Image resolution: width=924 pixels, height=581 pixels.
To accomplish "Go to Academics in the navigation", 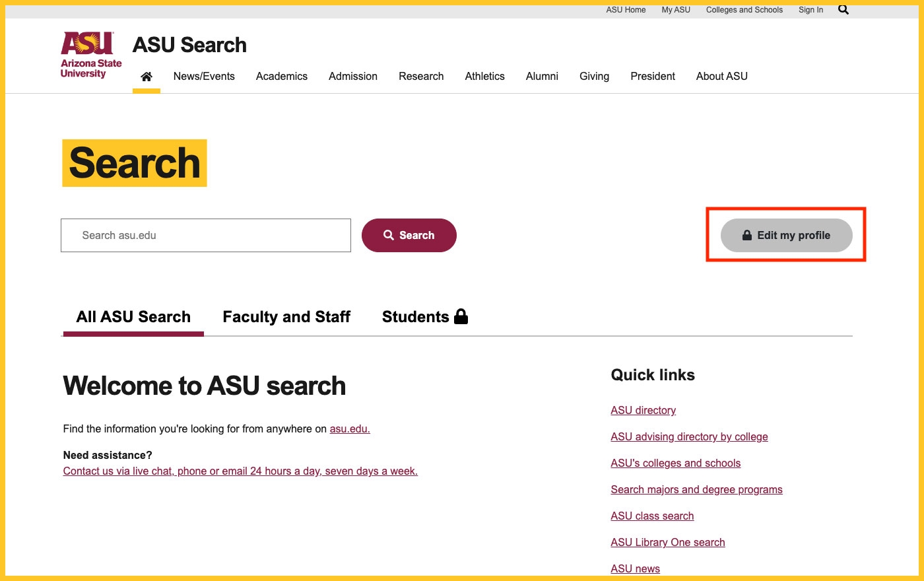I will 282,77.
